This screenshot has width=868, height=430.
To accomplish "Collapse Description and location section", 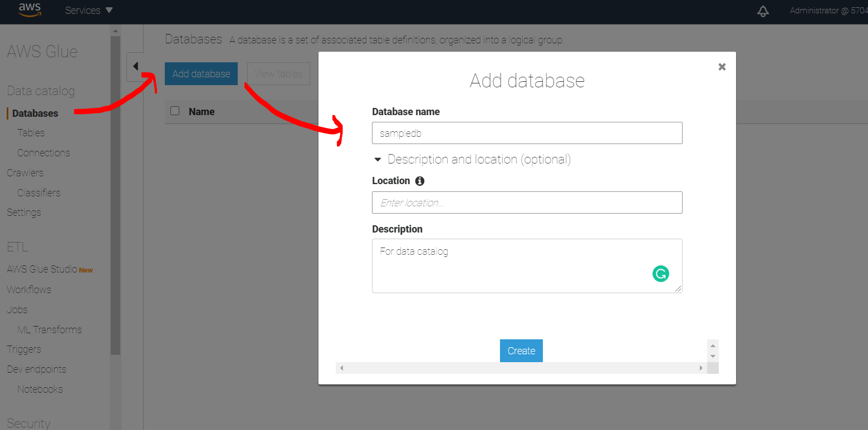I will coord(377,160).
